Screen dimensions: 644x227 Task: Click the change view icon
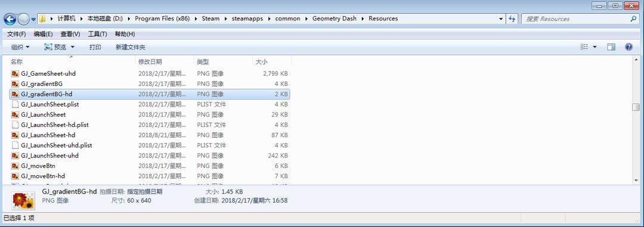(x=584, y=47)
